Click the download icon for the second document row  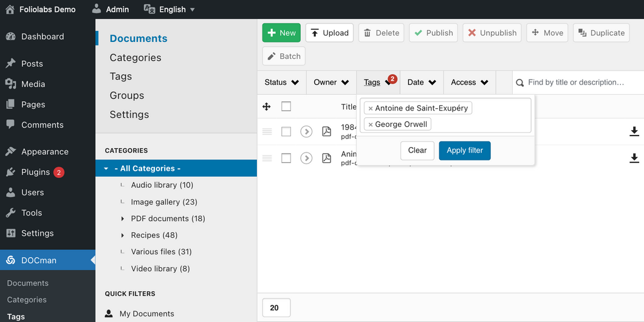[x=634, y=158]
